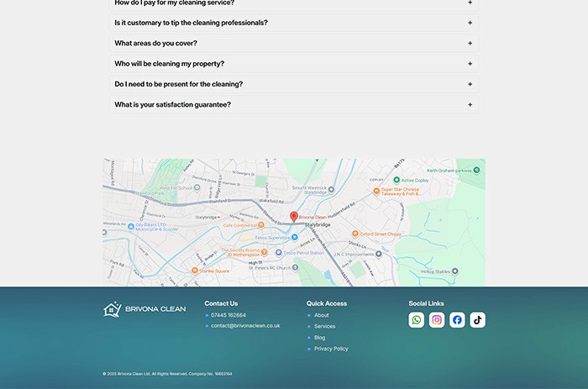Select Oxford Street Chippy map marker

point(354,234)
